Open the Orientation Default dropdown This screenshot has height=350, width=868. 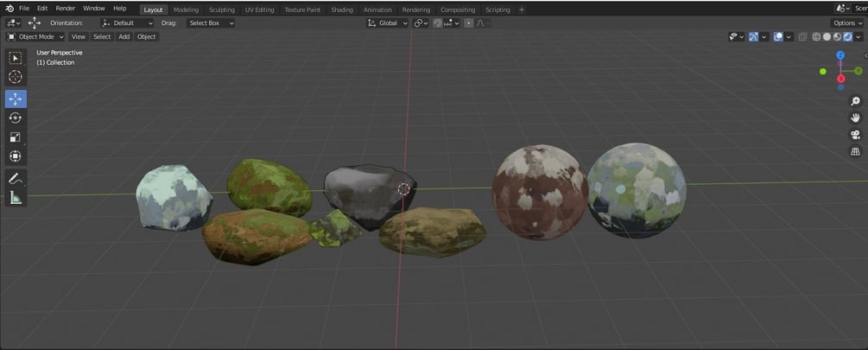[127, 23]
